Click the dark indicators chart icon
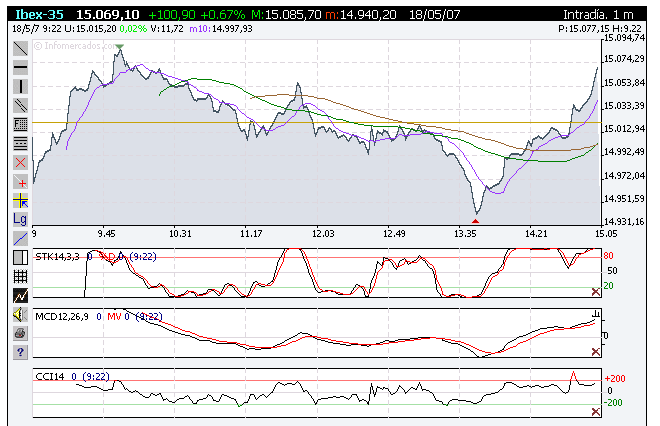660x426 pixels. 20,296
